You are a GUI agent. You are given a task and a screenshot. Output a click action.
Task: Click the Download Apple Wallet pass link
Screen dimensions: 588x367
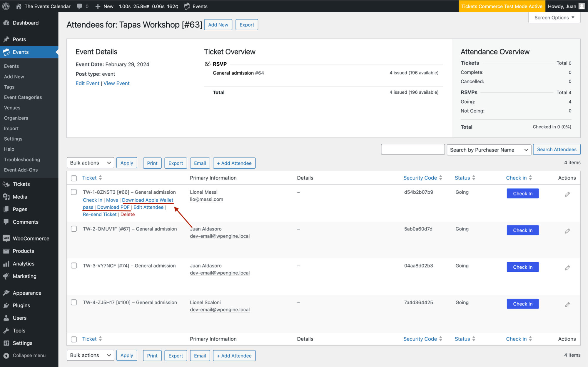click(148, 200)
